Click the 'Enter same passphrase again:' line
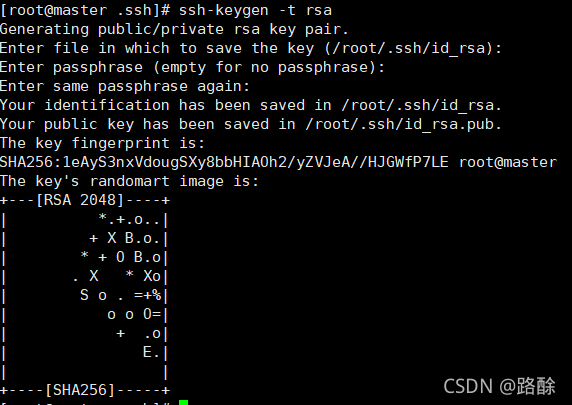This screenshot has height=405, width=572. click(125, 86)
